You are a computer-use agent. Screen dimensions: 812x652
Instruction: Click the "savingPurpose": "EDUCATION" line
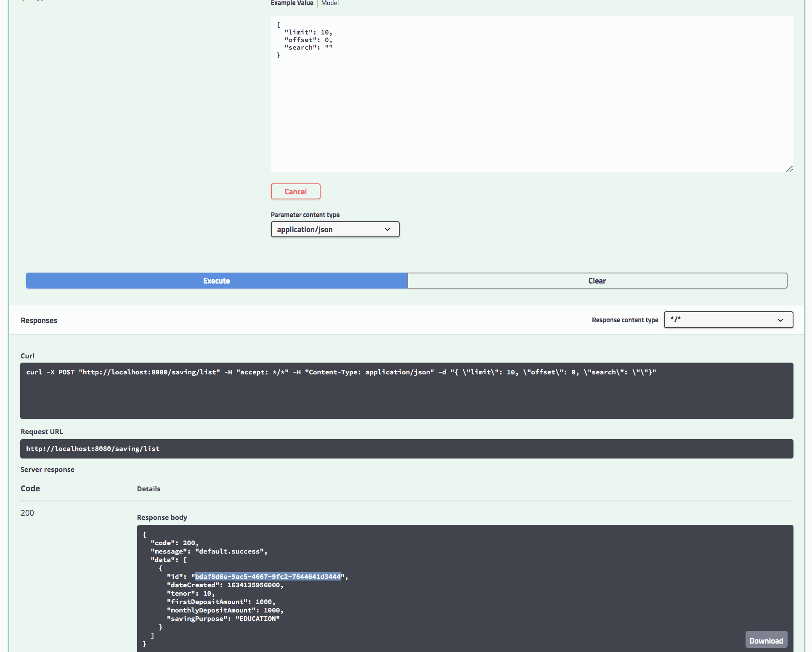point(223,619)
